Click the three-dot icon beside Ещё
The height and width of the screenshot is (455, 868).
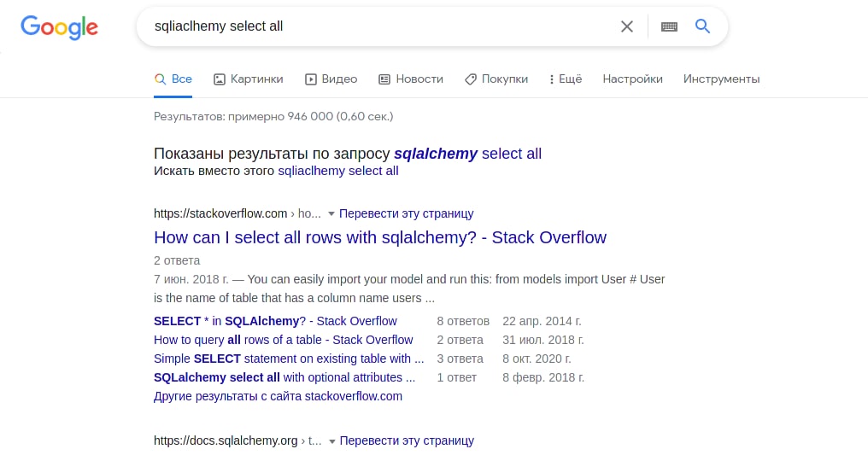(x=551, y=79)
